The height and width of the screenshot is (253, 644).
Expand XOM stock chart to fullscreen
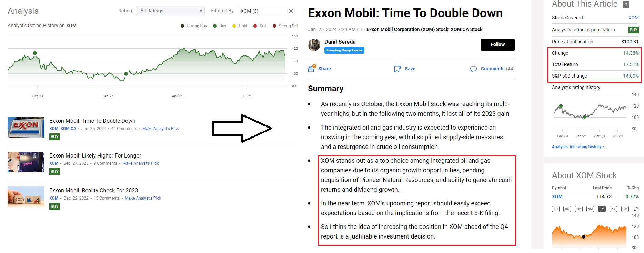coord(636,209)
